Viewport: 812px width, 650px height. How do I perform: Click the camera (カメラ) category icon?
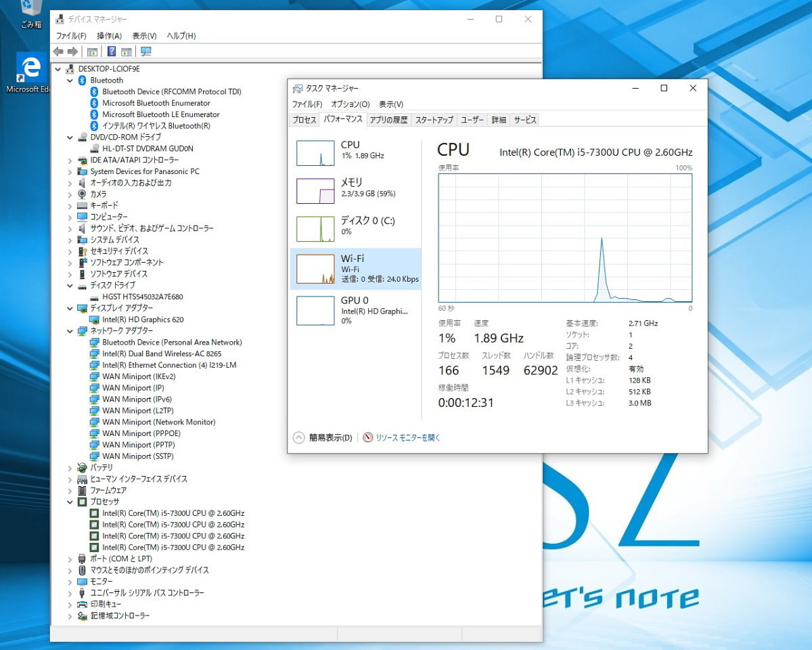click(83, 194)
